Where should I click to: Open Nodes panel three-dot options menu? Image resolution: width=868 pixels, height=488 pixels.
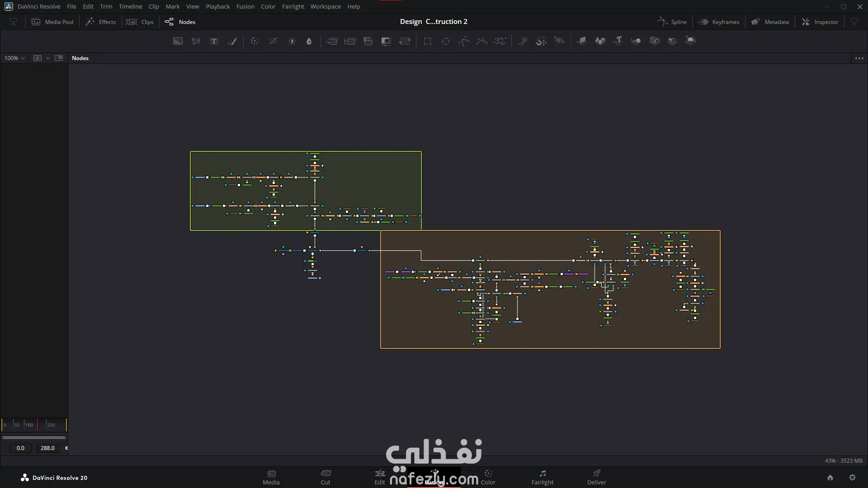click(859, 58)
